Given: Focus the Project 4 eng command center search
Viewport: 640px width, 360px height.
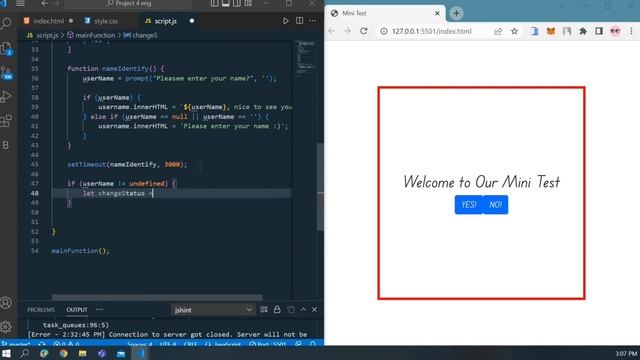Looking at the screenshot, I should point(129,3).
